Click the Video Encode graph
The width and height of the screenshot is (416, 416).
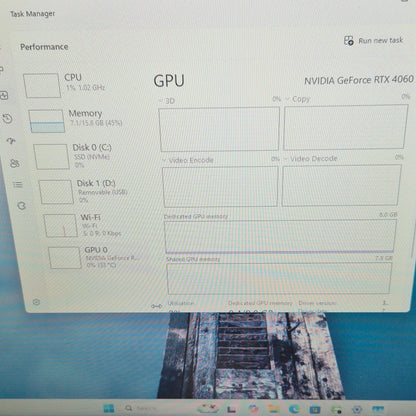coord(220,186)
